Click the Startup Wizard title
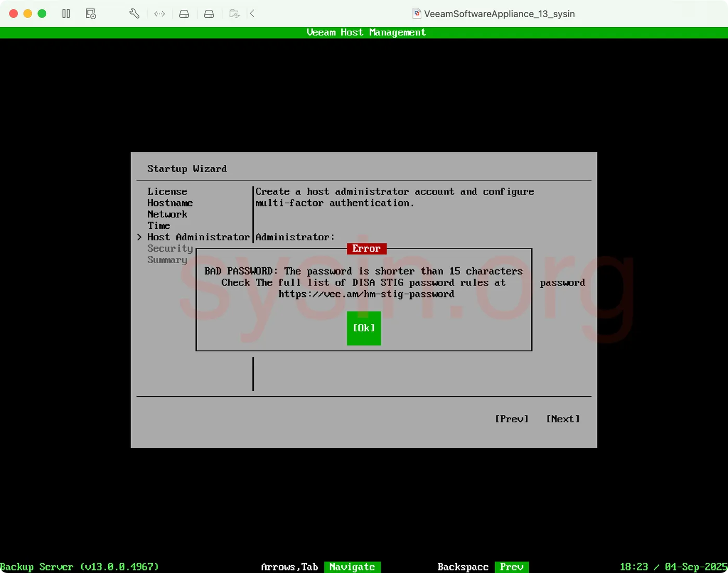 187,169
